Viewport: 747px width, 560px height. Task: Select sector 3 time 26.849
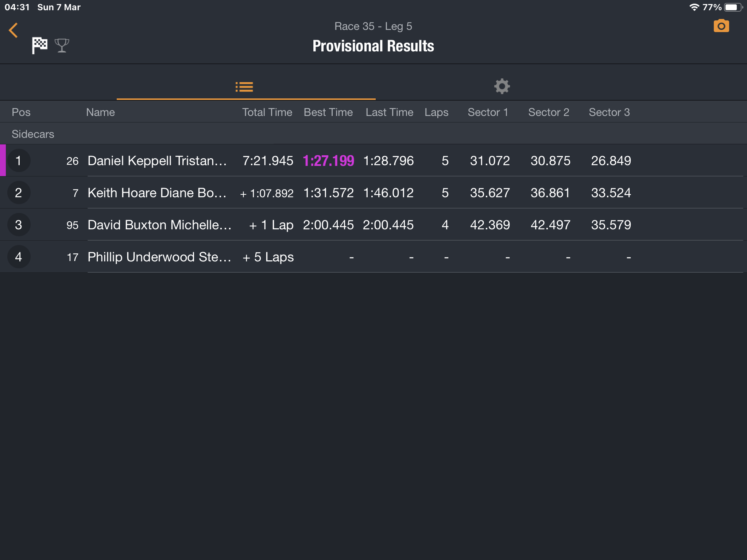coord(611,161)
